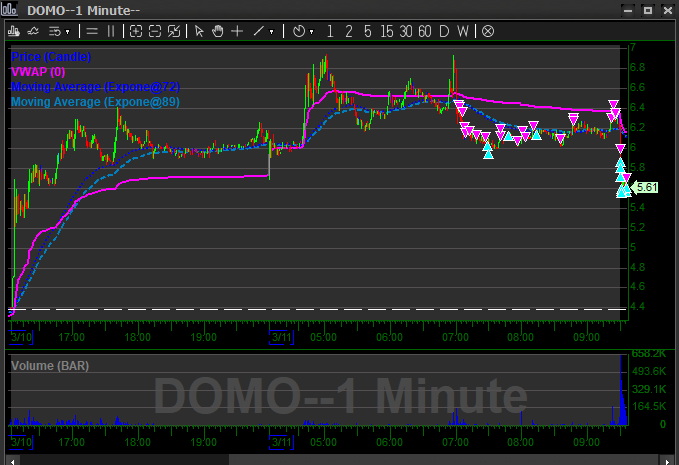Viewport: 679px width, 465px height.
Task: Select the Volume (BAR) legend label
Action: [x=50, y=366]
